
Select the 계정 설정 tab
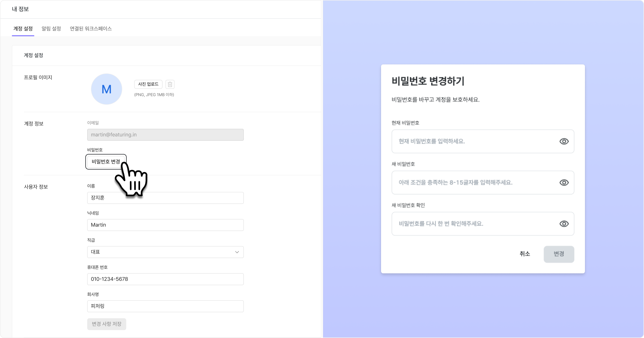coord(23,29)
